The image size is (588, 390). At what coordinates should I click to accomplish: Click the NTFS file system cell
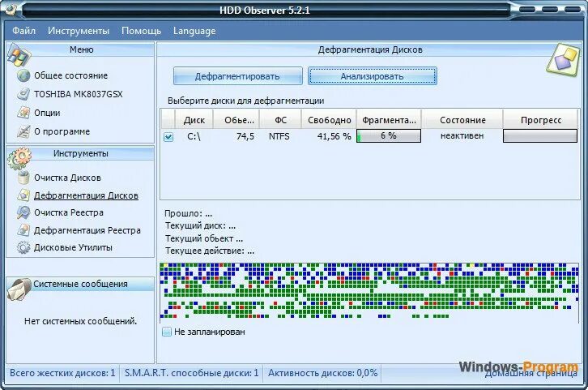click(x=279, y=136)
